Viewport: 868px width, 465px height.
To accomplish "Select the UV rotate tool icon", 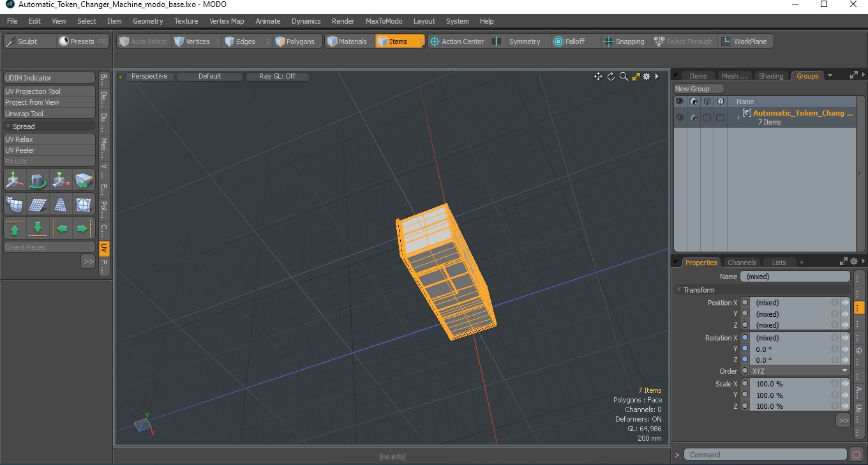I will (38, 181).
